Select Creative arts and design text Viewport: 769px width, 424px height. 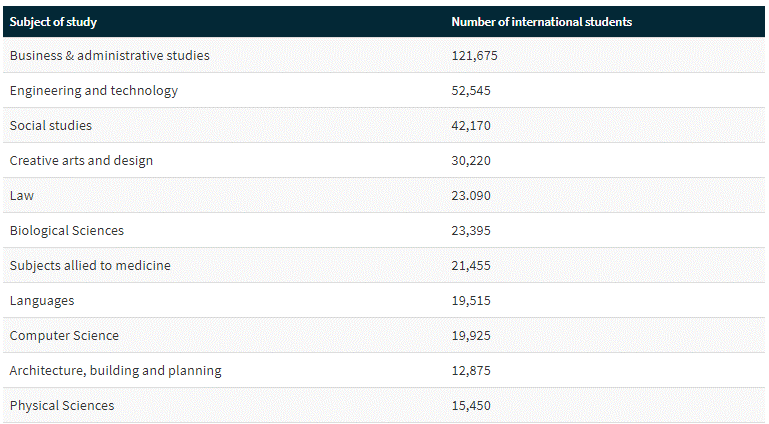point(81,161)
